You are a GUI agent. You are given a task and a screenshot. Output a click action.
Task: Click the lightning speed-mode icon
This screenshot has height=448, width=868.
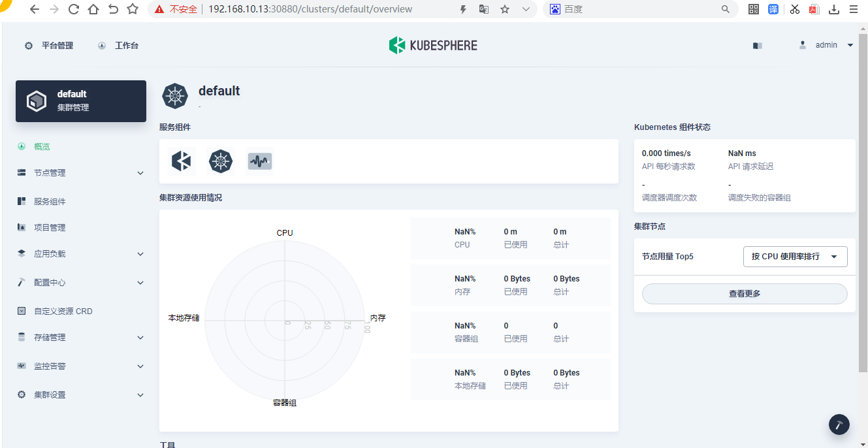pyautogui.click(x=463, y=9)
